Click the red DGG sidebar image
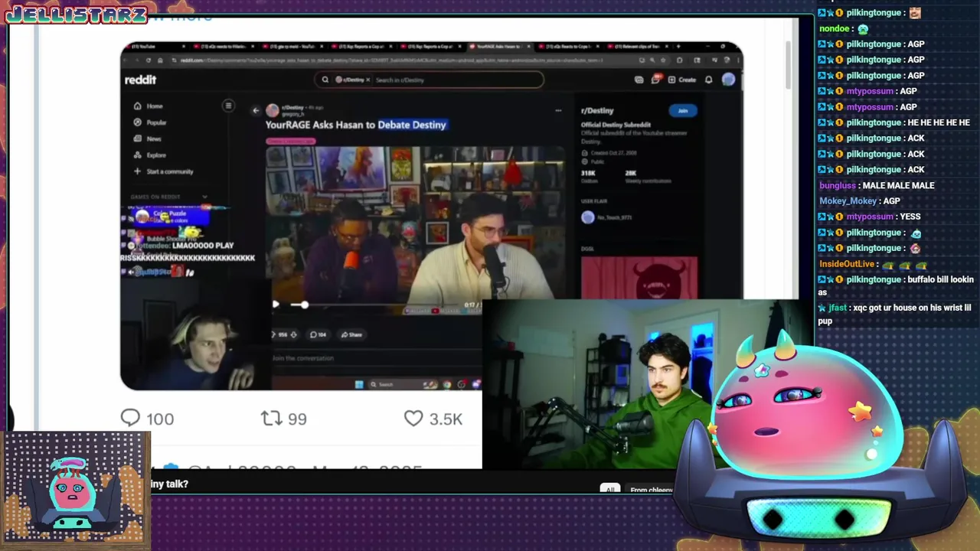 point(639,279)
